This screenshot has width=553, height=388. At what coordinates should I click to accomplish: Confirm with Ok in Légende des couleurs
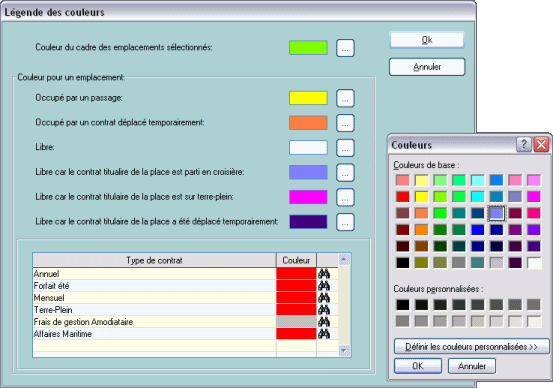427,40
